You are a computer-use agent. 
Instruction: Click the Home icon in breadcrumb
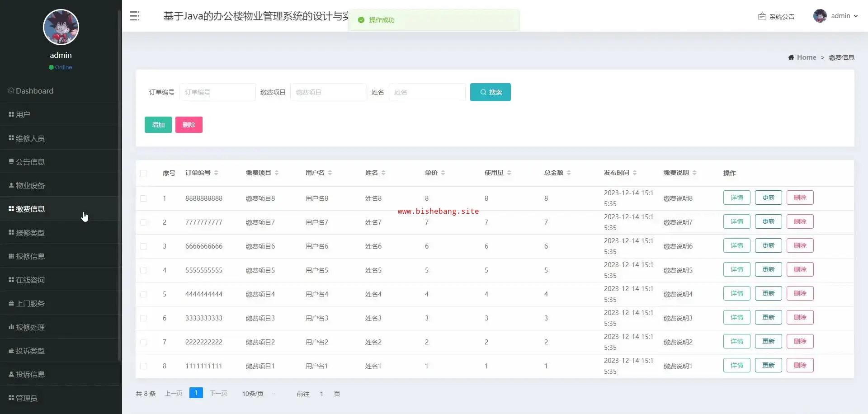pyautogui.click(x=791, y=57)
